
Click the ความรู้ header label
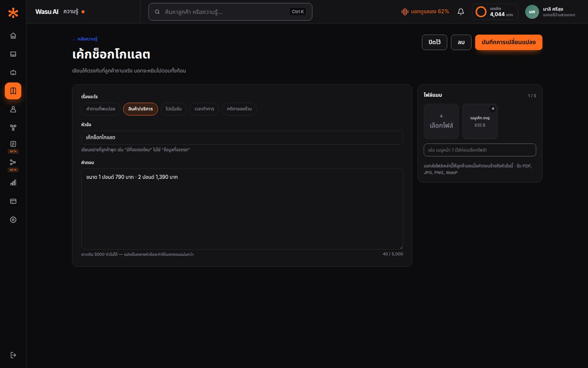point(71,12)
